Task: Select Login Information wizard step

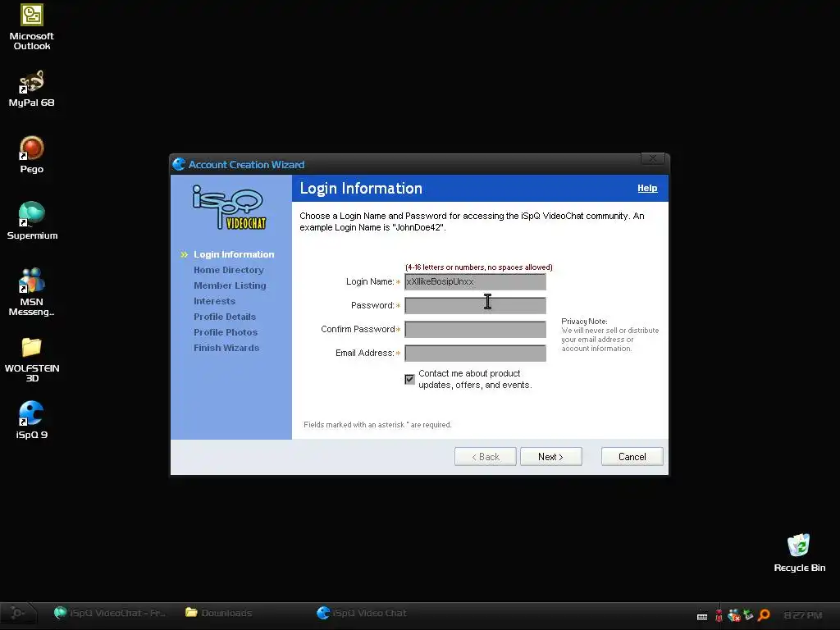Action: tap(234, 254)
